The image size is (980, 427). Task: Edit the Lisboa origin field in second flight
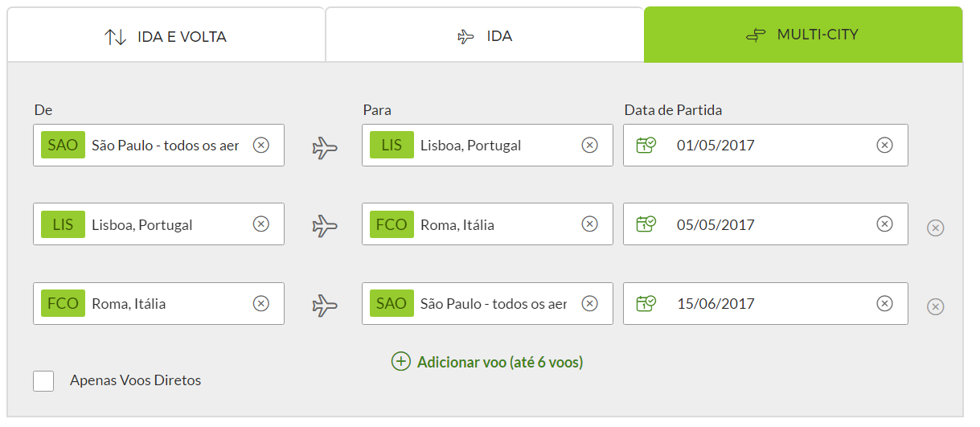pyautogui.click(x=158, y=224)
